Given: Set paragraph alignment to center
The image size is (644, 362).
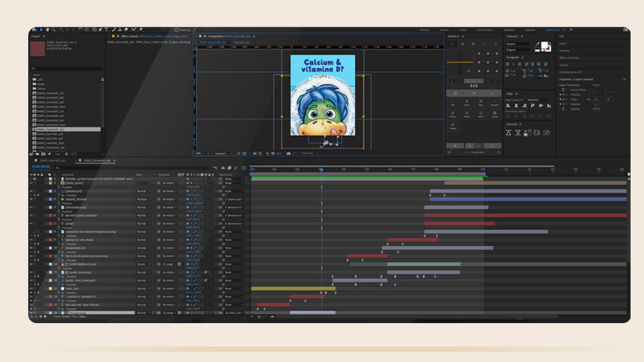Looking at the screenshot, I should click(514, 64).
